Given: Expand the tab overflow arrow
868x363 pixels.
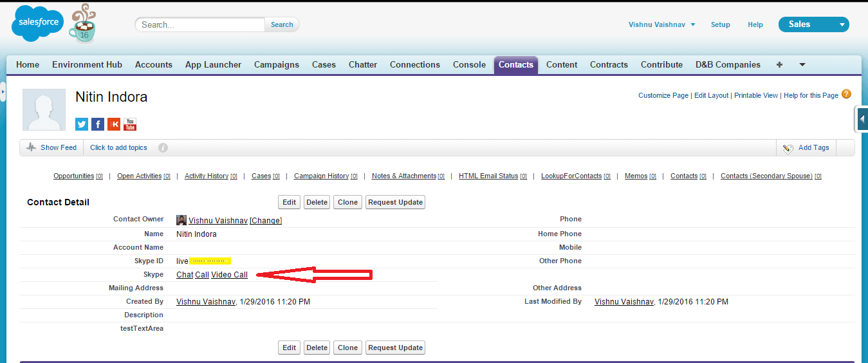Looking at the screenshot, I should [802, 65].
